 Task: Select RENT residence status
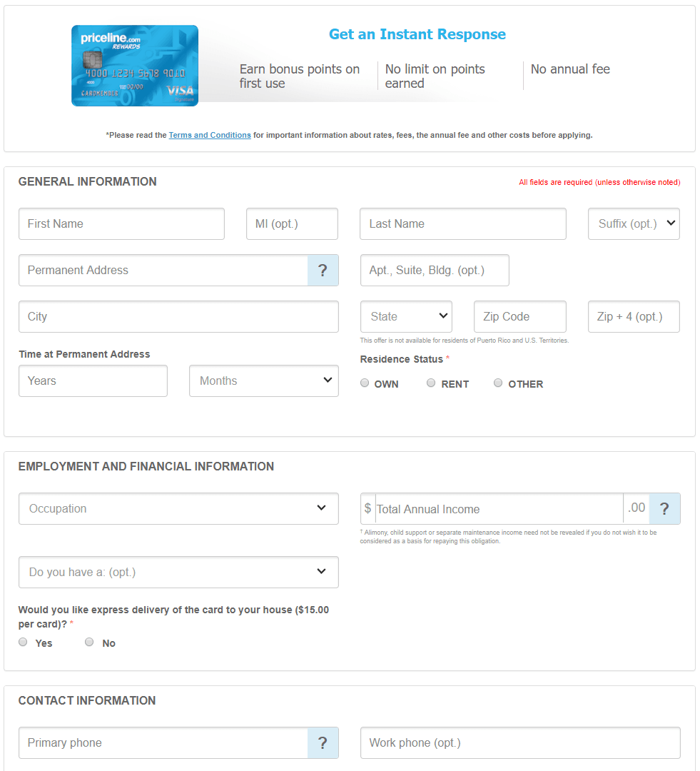pyautogui.click(x=431, y=383)
